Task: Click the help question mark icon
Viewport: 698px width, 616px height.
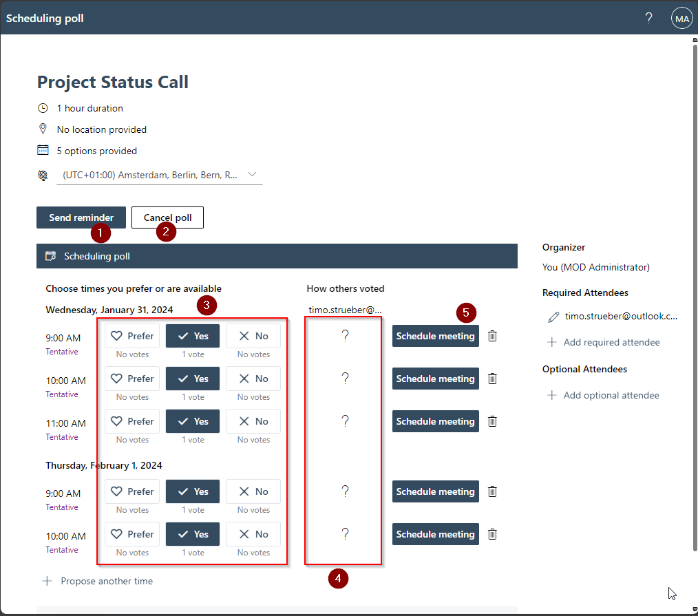Action: tap(648, 19)
